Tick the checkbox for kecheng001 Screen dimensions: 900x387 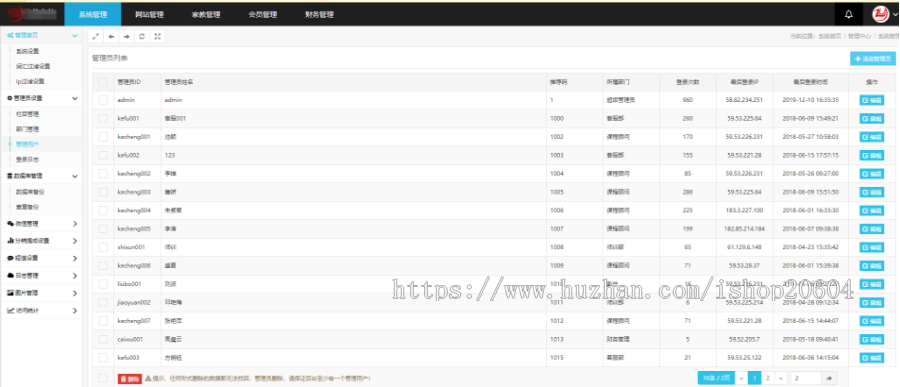click(103, 137)
